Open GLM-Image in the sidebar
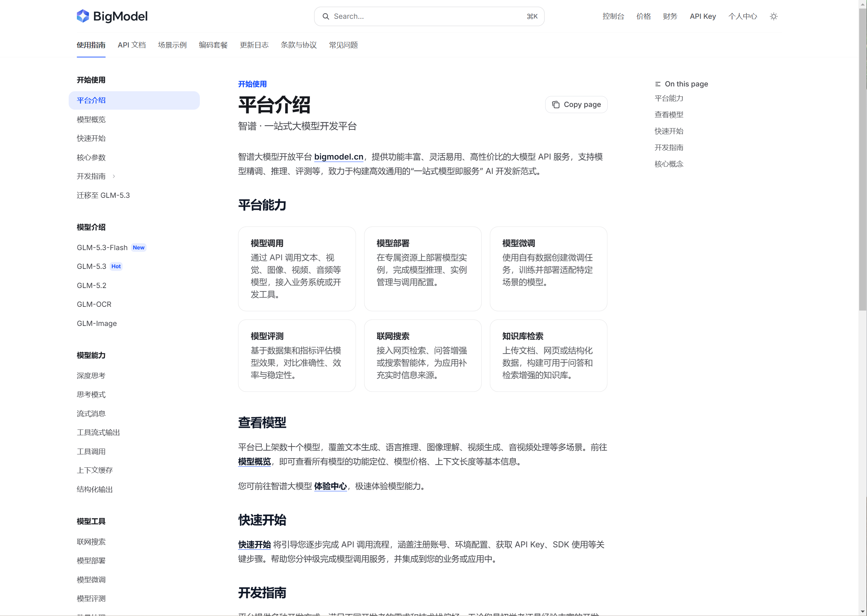This screenshot has width=867, height=616. [97, 324]
